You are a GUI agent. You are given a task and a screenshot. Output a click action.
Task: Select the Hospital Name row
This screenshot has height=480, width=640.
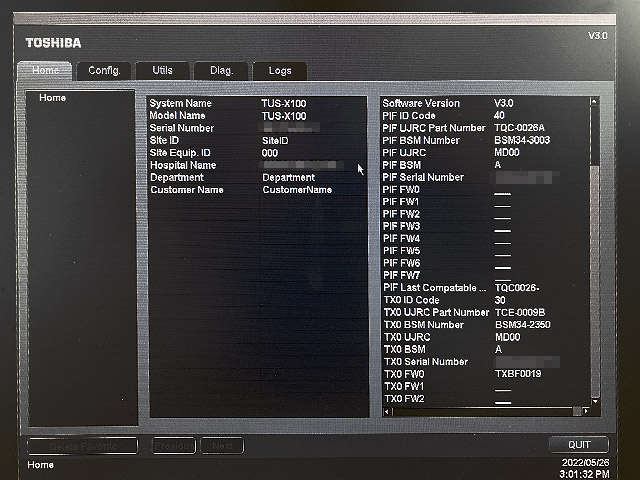(x=258, y=165)
